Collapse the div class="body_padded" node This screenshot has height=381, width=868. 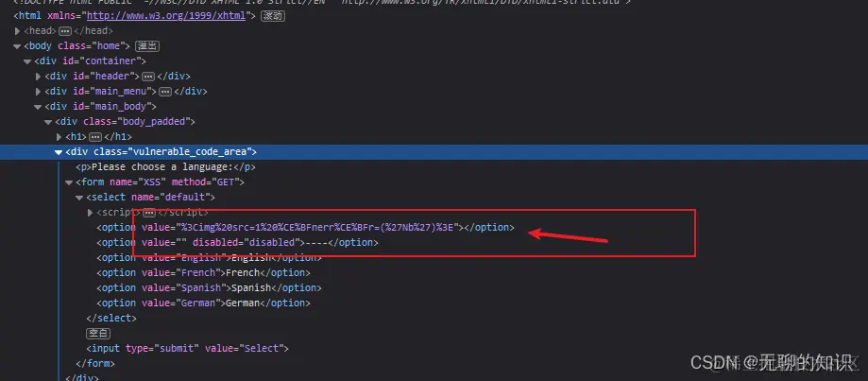click(48, 121)
